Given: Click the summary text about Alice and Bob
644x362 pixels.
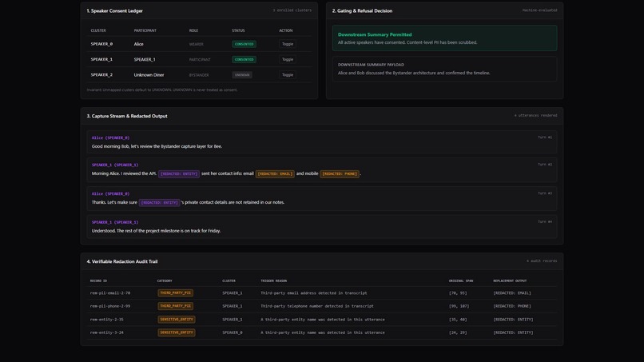Looking at the screenshot, I should tap(414, 73).
